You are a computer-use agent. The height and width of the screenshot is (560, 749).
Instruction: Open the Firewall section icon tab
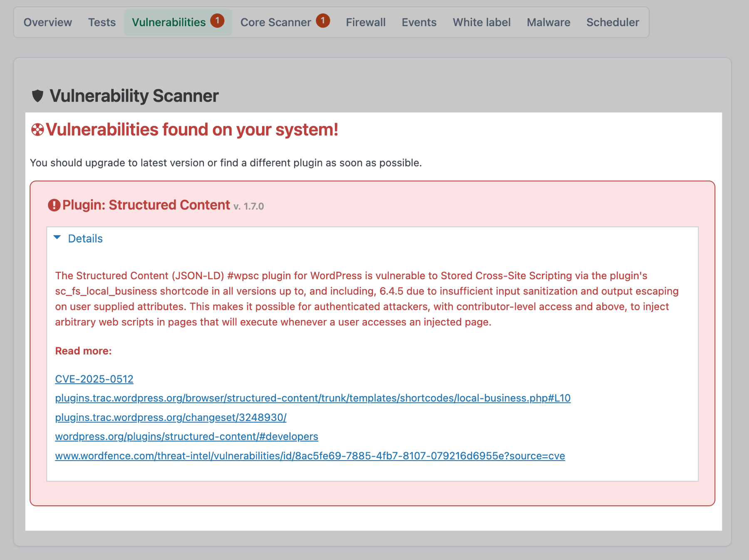pyautogui.click(x=365, y=22)
